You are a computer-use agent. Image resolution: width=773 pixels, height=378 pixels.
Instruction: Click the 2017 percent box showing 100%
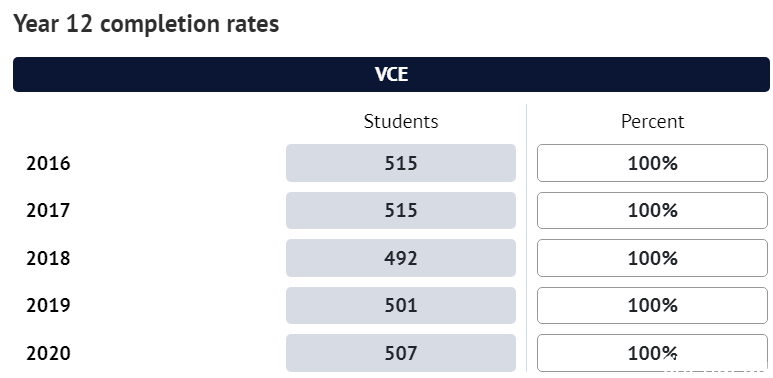coord(652,210)
